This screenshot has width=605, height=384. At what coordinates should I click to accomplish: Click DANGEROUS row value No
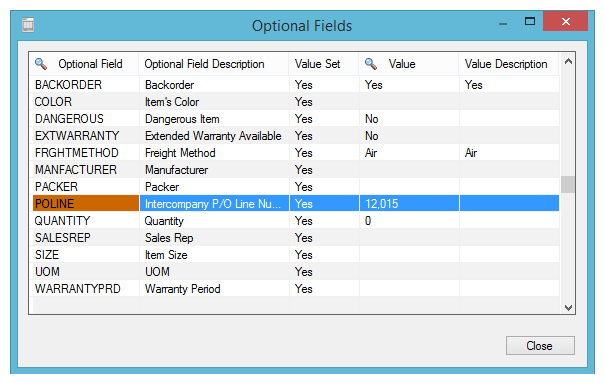[409, 118]
